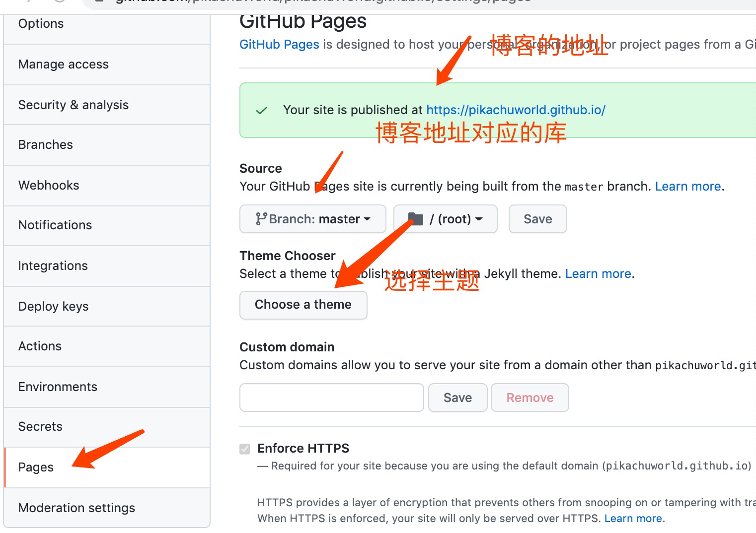Open Security & analysis settings
The width and height of the screenshot is (756, 533).
point(107,105)
